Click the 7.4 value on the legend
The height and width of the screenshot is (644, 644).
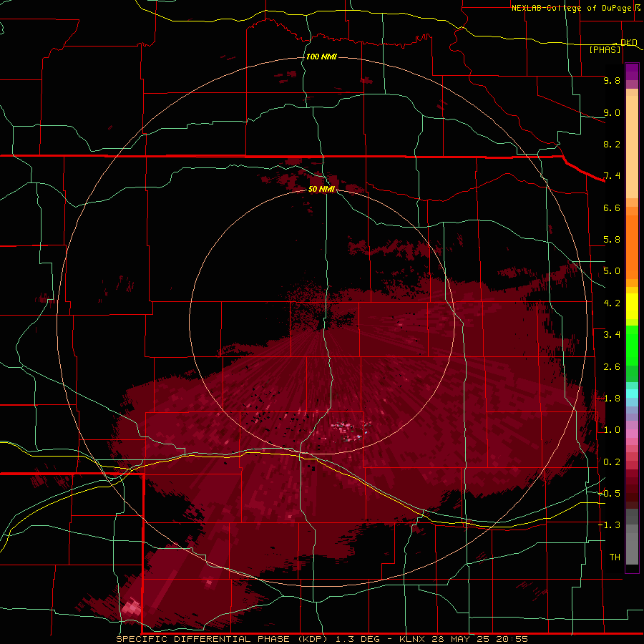[612, 176]
